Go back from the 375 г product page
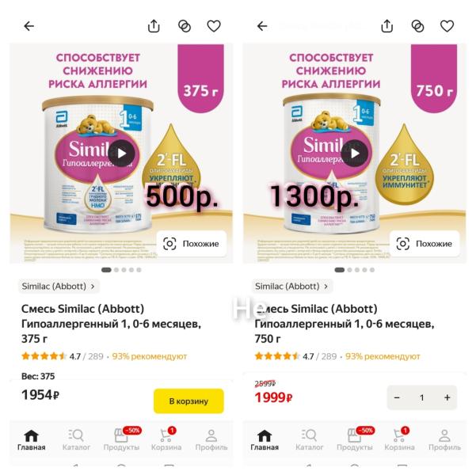This screenshot has width=476, height=475. click(x=29, y=26)
